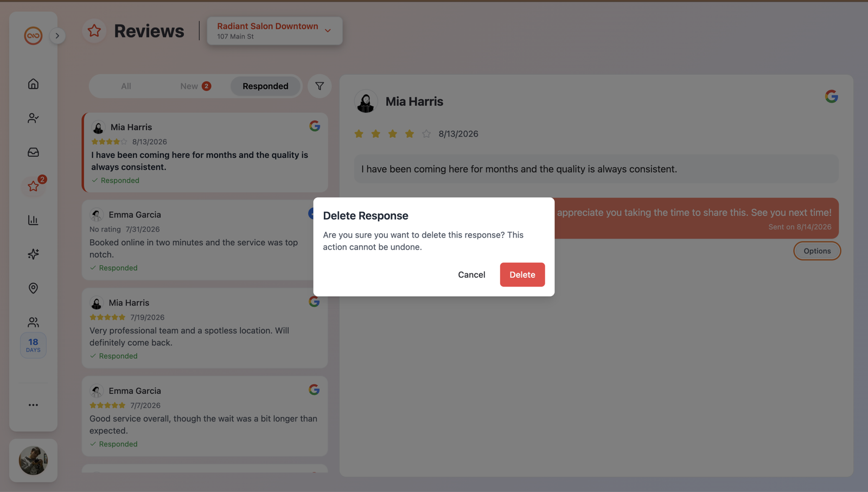The width and height of the screenshot is (868, 492).
Task: Select the Responded tab
Action: (x=265, y=86)
